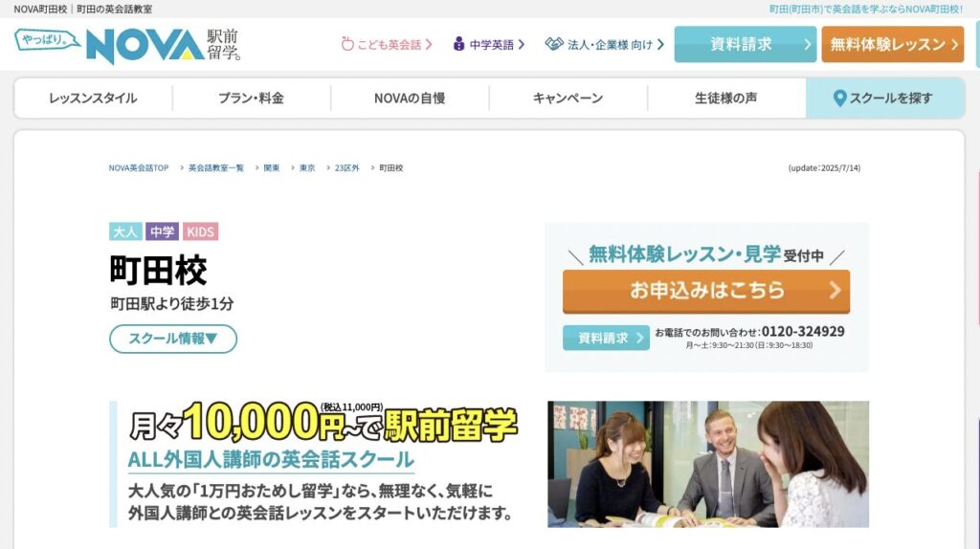Expand the スクール情報▼ dropdown button
This screenshot has width=980, height=549.
[173, 339]
